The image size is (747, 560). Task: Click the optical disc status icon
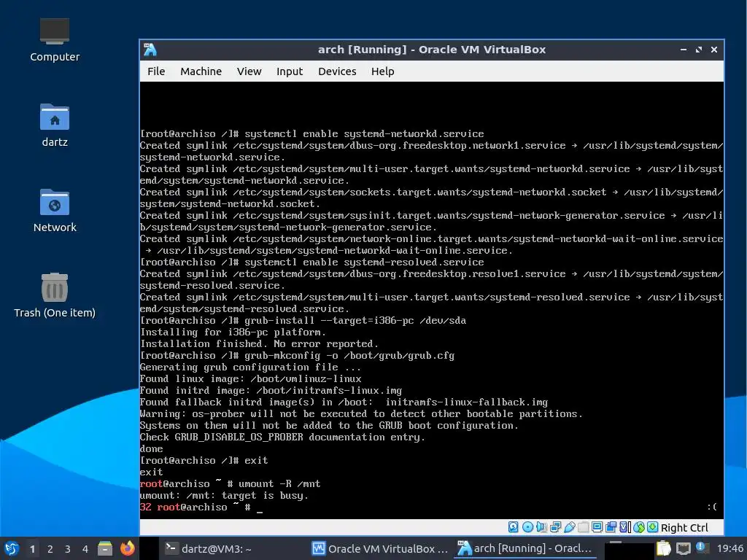point(527,526)
